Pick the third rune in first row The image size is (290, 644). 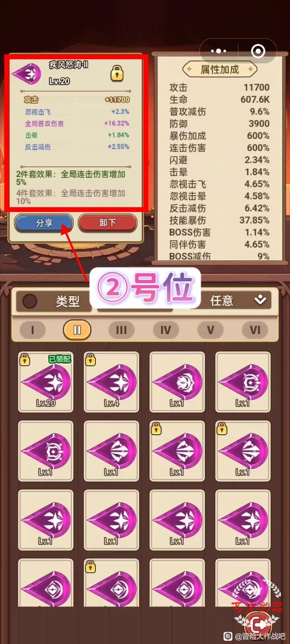[x=177, y=382]
